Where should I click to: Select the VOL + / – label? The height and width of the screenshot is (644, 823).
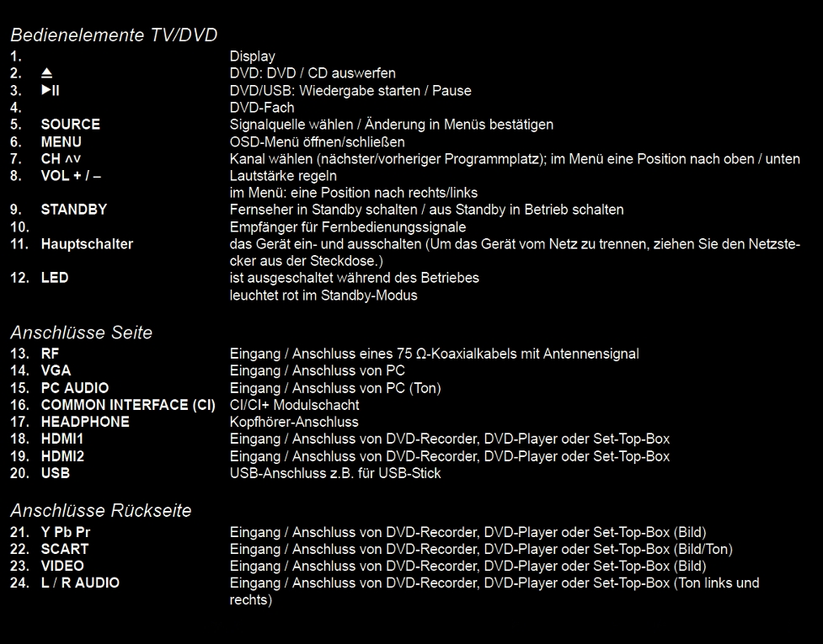point(71,176)
